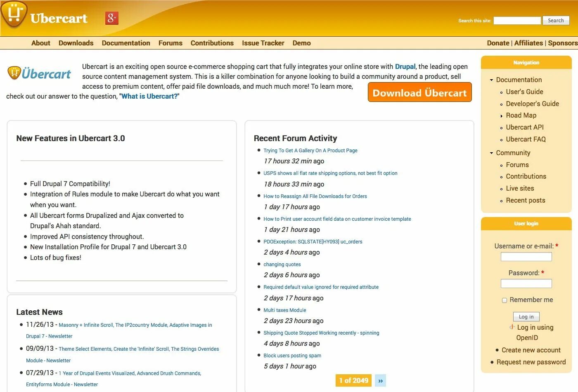Open the 'What is Ubercart?' link
The image size is (578, 392).
(x=149, y=96)
